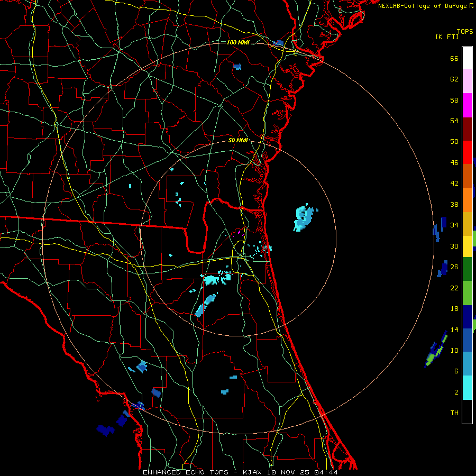Click the 26 scale label
The image size is (476, 476).
click(x=454, y=267)
